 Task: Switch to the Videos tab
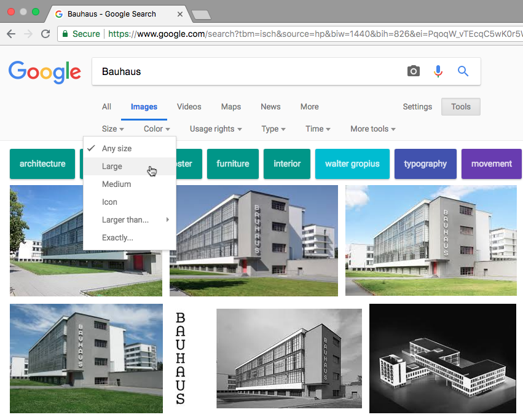tap(189, 106)
